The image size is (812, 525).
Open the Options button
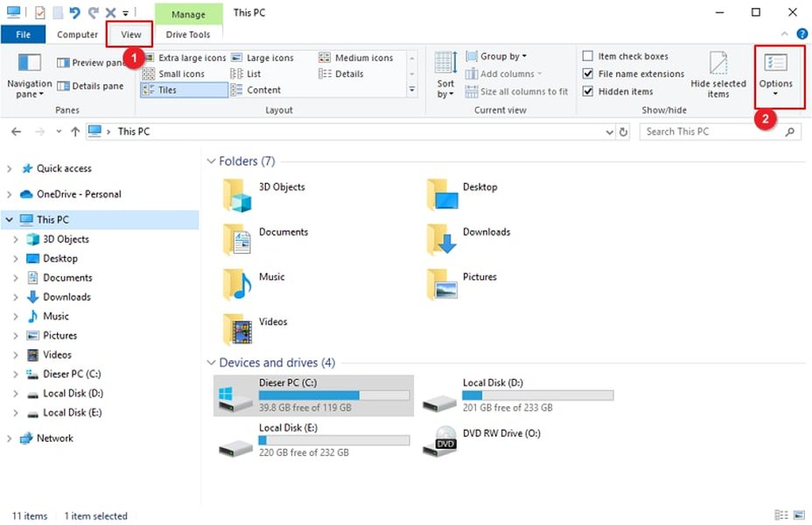point(775,75)
